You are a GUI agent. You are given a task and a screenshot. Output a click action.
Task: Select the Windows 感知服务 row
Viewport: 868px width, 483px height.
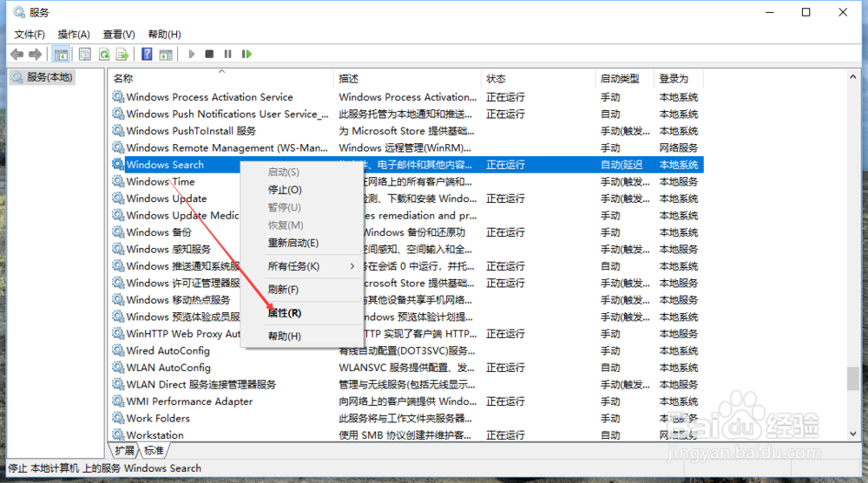coord(406,249)
